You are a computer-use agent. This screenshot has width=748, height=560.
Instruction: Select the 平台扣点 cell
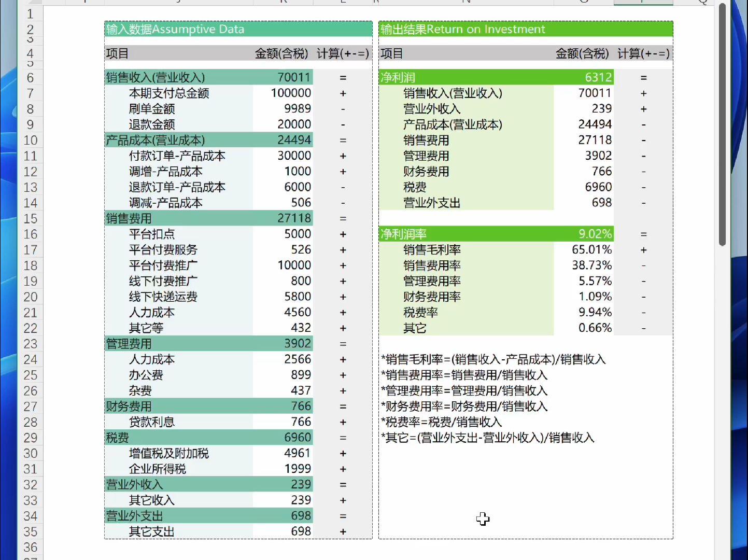(179, 234)
